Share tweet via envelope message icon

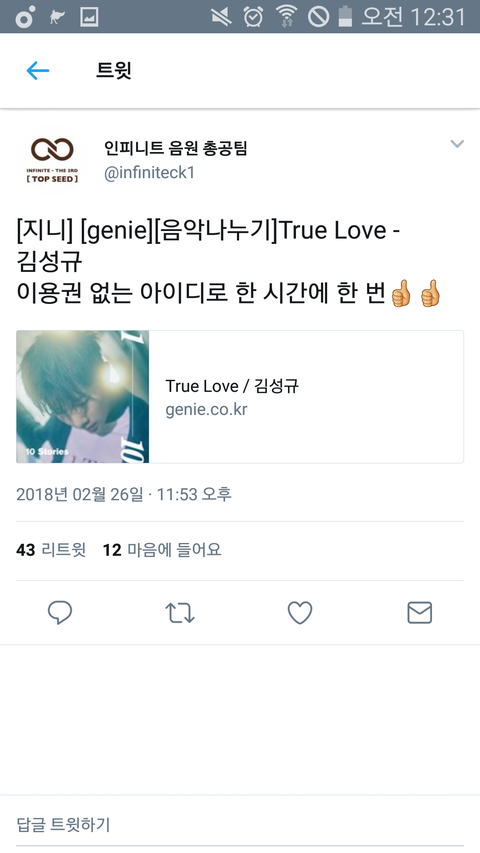pos(420,613)
